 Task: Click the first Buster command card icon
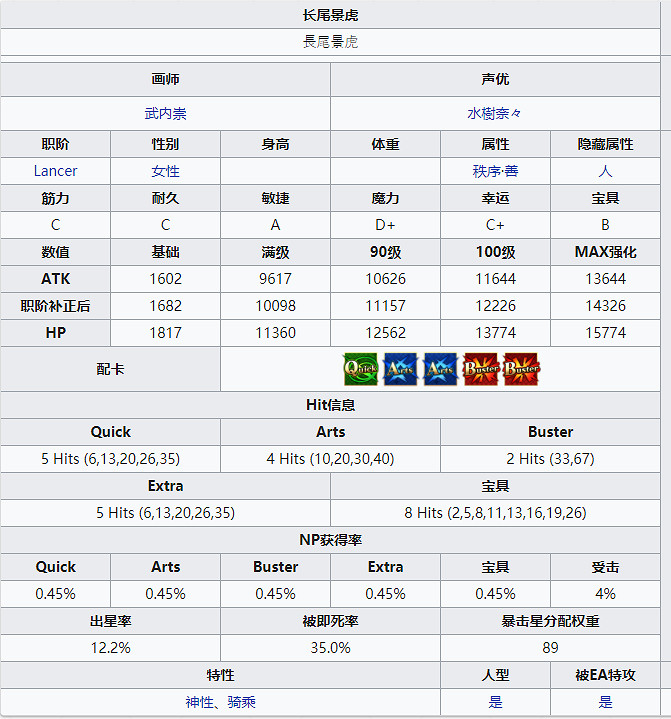[481, 369]
